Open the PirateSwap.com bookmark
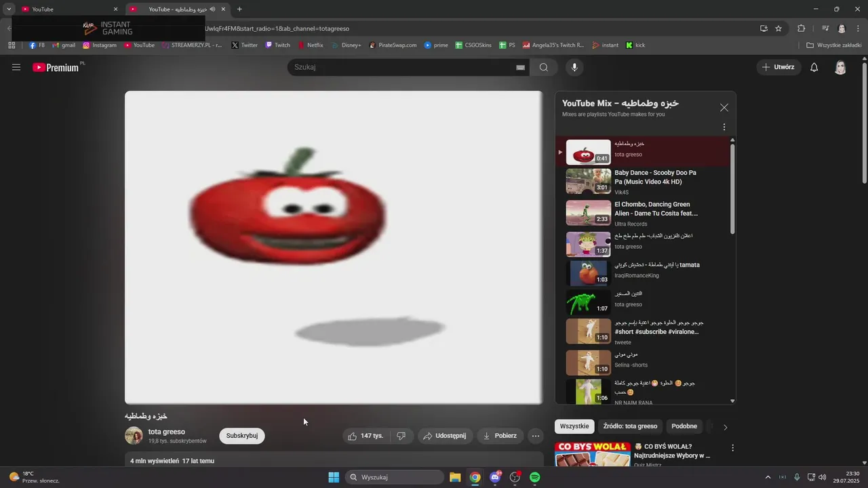 (393, 45)
